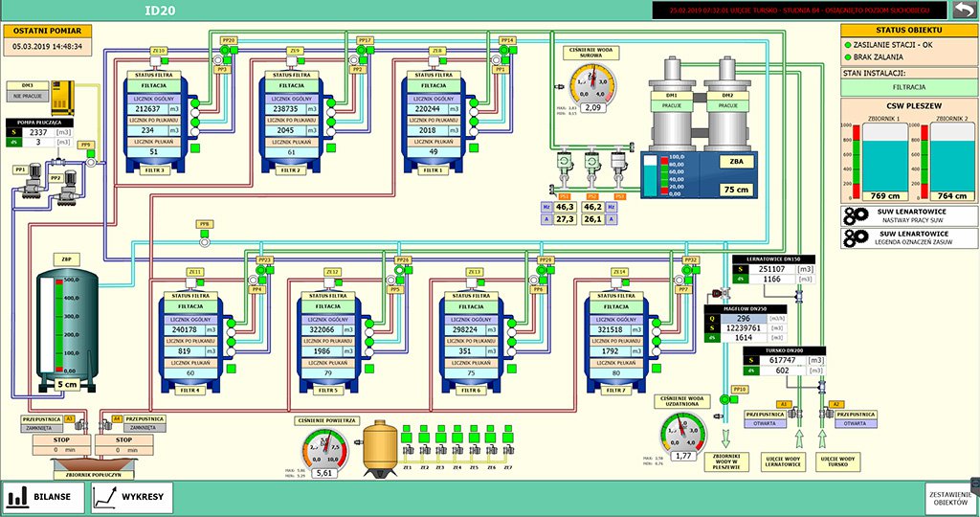The image size is (980, 517).
Task: Click gear icon beside Legenda oznaczeń
Action: click(x=856, y=238)
